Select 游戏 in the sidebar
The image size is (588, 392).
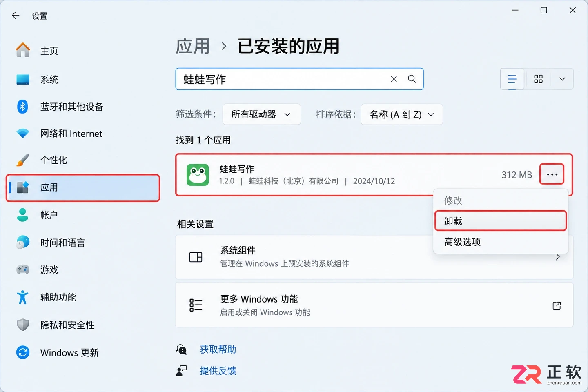(49, 269)
